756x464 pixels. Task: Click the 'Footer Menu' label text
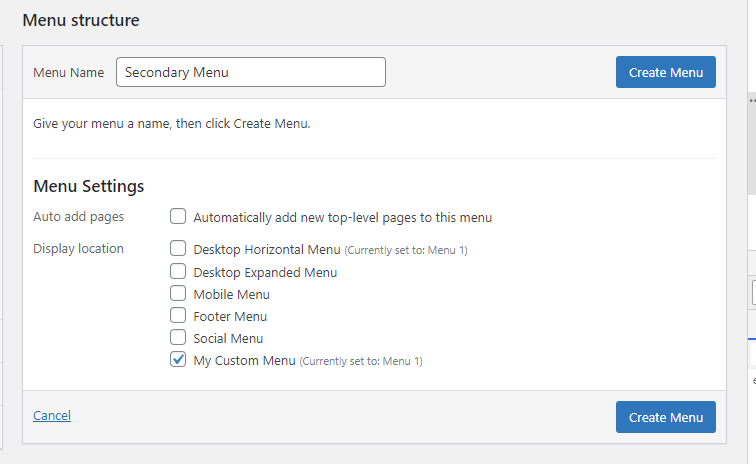(230, 316)
